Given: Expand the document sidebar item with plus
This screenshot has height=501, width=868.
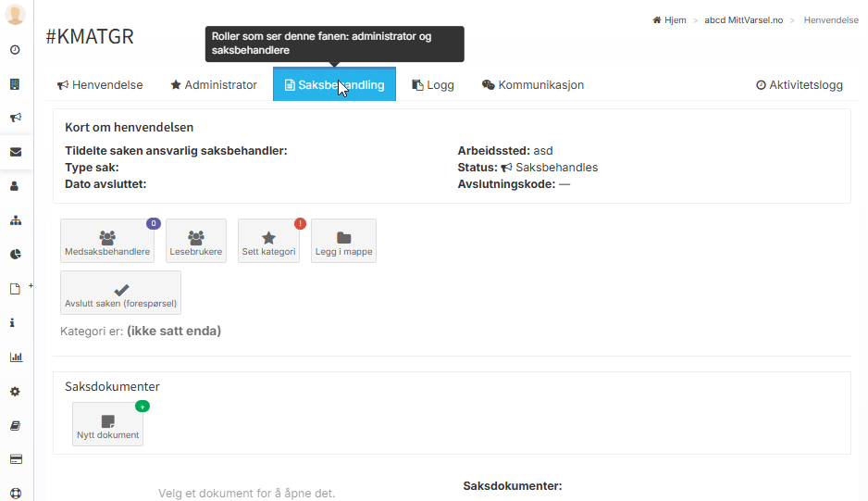Looking at the screenshot, I should coord(16,289).
